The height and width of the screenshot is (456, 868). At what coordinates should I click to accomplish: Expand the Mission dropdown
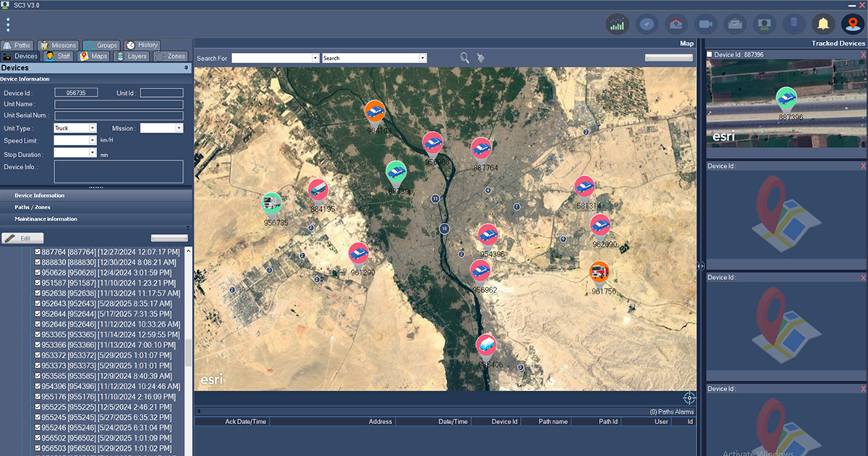coord(179,128)
